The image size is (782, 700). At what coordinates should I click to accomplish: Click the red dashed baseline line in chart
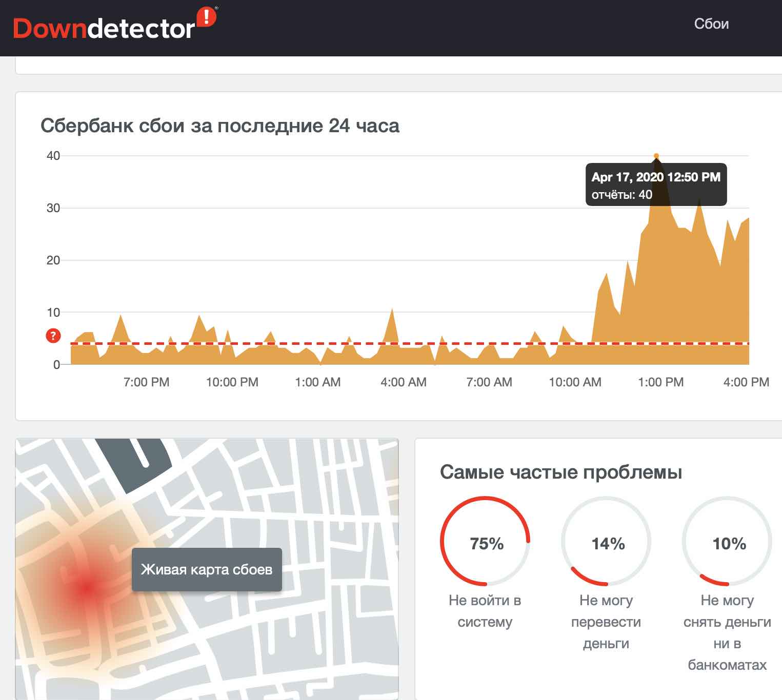[x=410, y=344]
